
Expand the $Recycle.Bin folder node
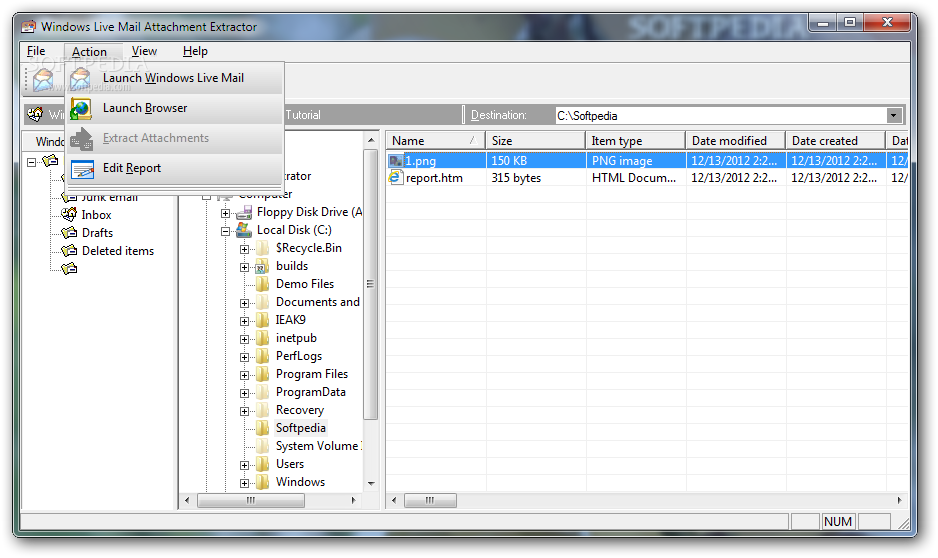244,249
